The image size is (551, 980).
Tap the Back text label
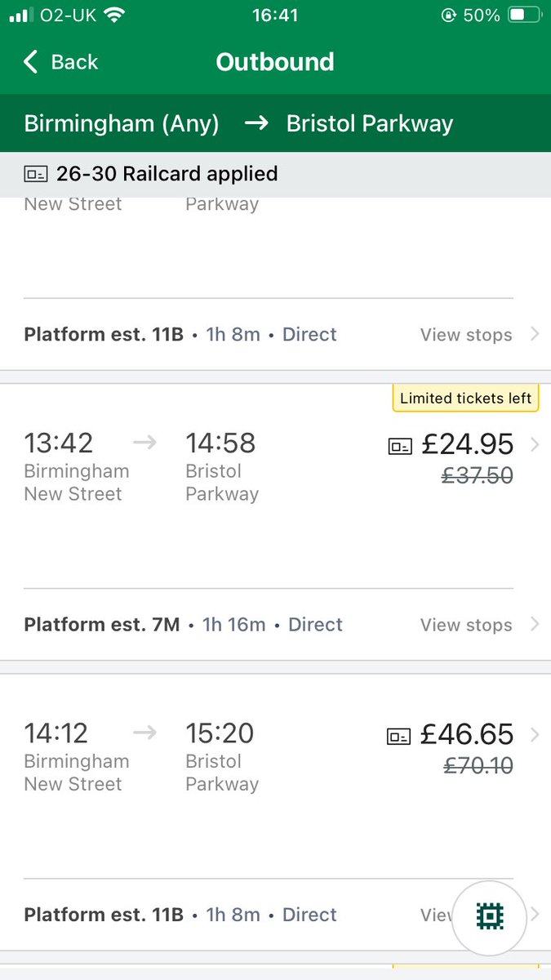click(74, 62)
